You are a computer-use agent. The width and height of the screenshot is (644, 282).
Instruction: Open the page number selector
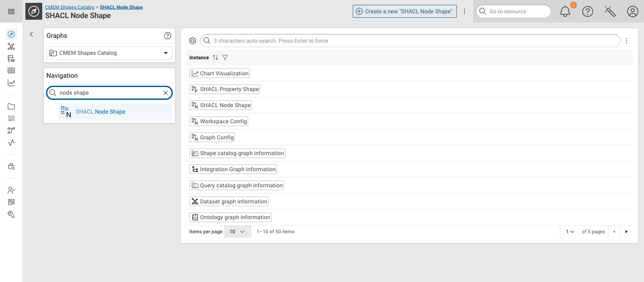pos(570,232)
